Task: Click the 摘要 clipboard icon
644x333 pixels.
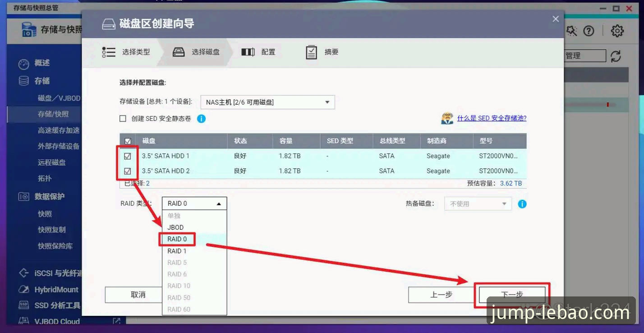Action: 311,52
